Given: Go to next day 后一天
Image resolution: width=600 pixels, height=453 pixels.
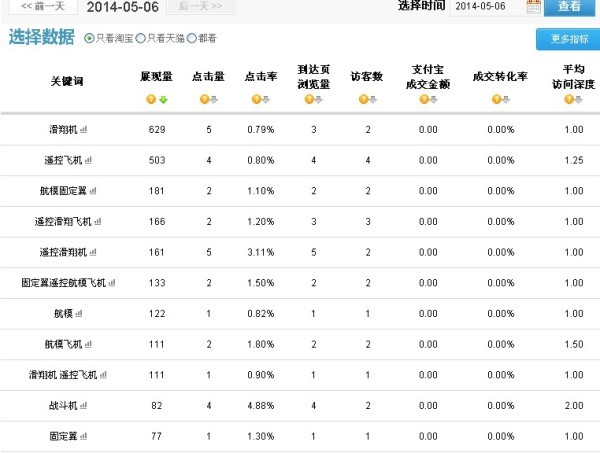Looking at the screenshot, I should (x=206, y=7).
